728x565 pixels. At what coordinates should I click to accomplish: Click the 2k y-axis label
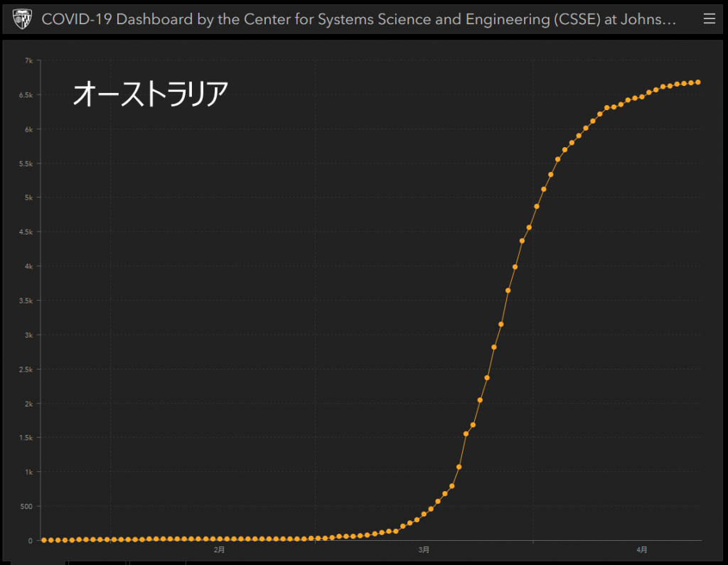tap(28, 404)
